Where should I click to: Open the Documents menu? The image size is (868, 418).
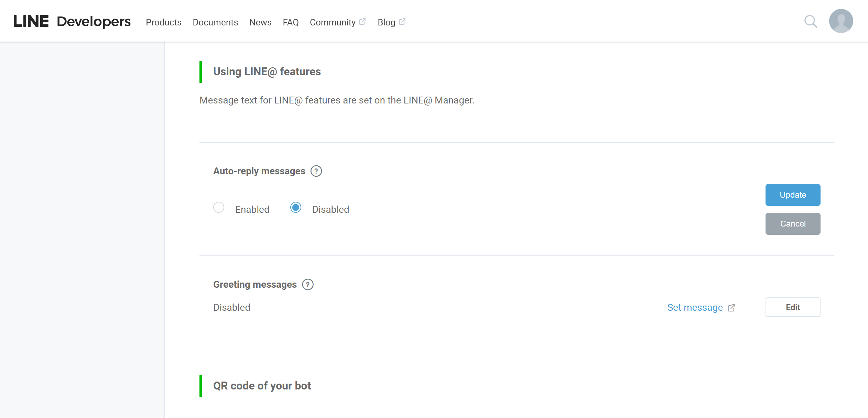click(x=215, y=22)
